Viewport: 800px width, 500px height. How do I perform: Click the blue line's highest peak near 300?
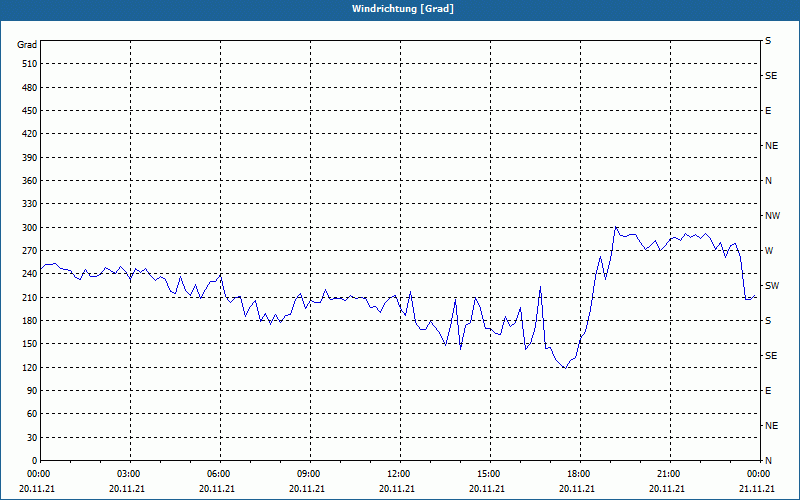(x=616, y=227)
